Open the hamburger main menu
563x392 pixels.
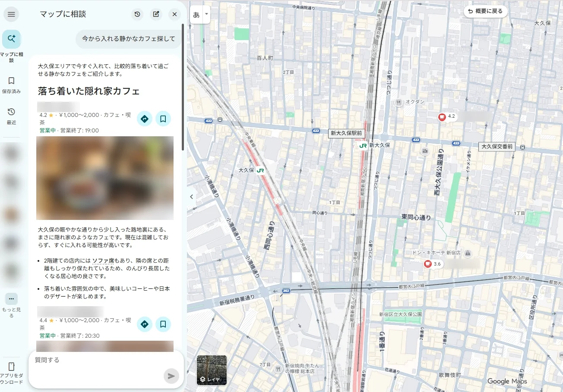pyautogui.click(x=11, y=14)
